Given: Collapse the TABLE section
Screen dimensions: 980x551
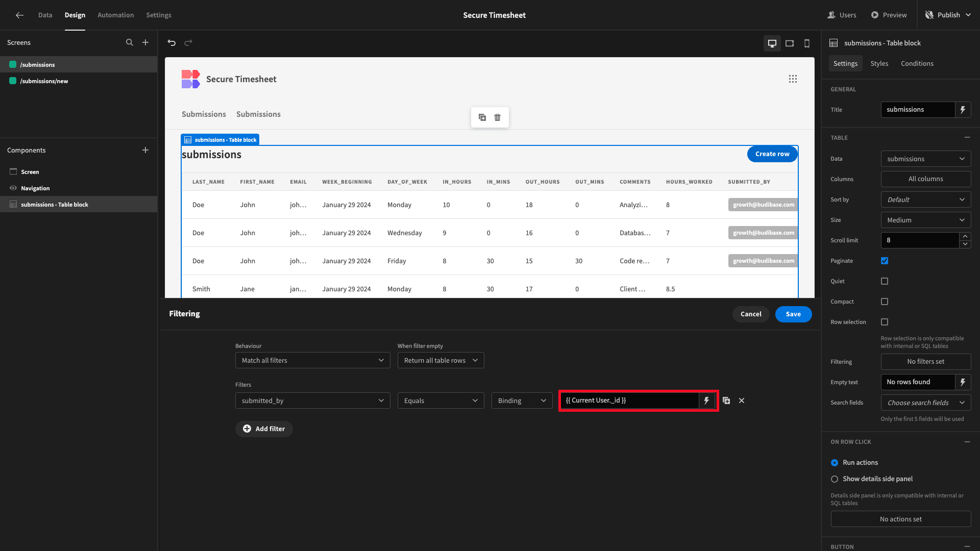Looking at the screenshot, I should point(967,138).
